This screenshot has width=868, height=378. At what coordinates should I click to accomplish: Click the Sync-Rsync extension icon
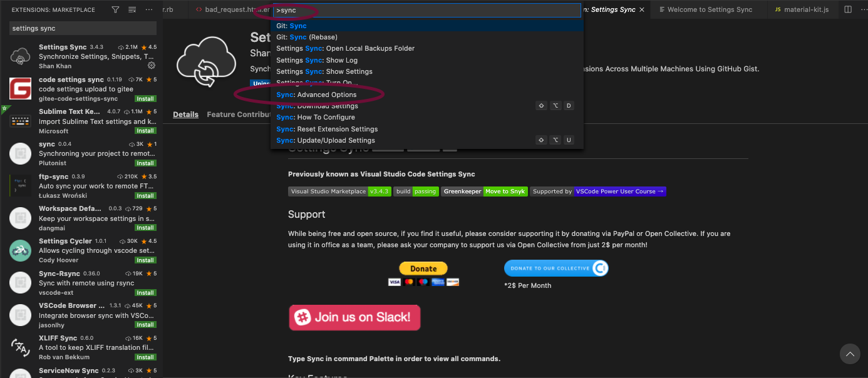[20, 283]
